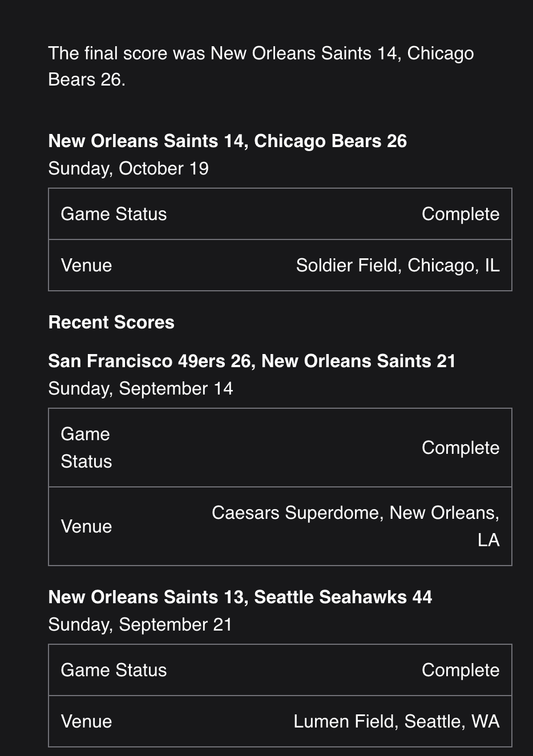This screenshot has width=533, height=756.
Task: Click the Sunday, September 14 date
Action: click(140, 389)
